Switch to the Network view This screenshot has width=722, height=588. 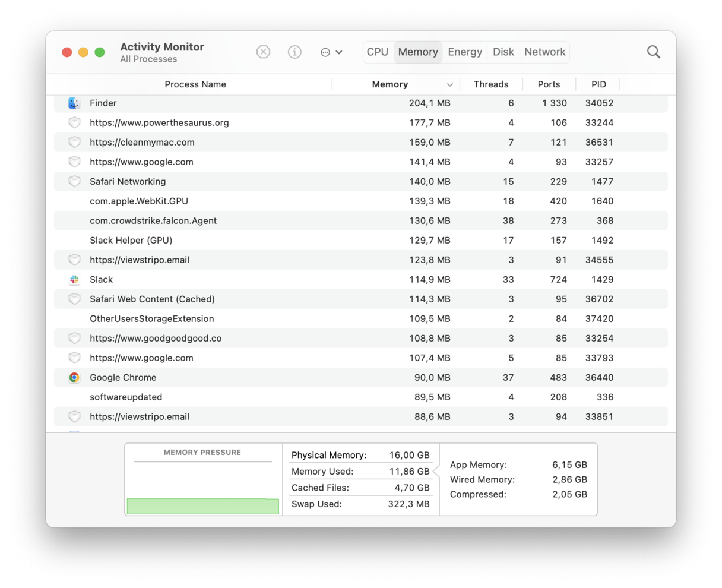(544, 52)
